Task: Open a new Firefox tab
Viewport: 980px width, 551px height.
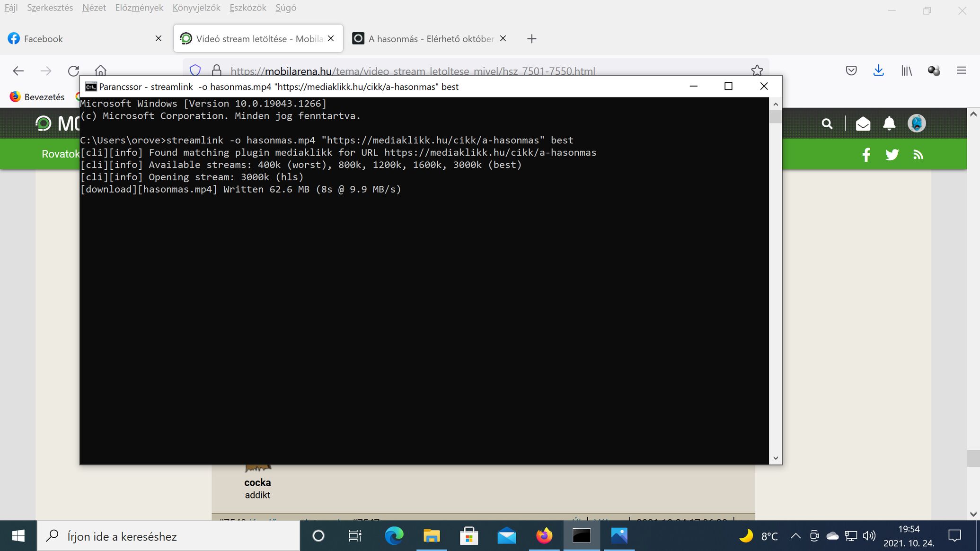Action: click(532, 39)
